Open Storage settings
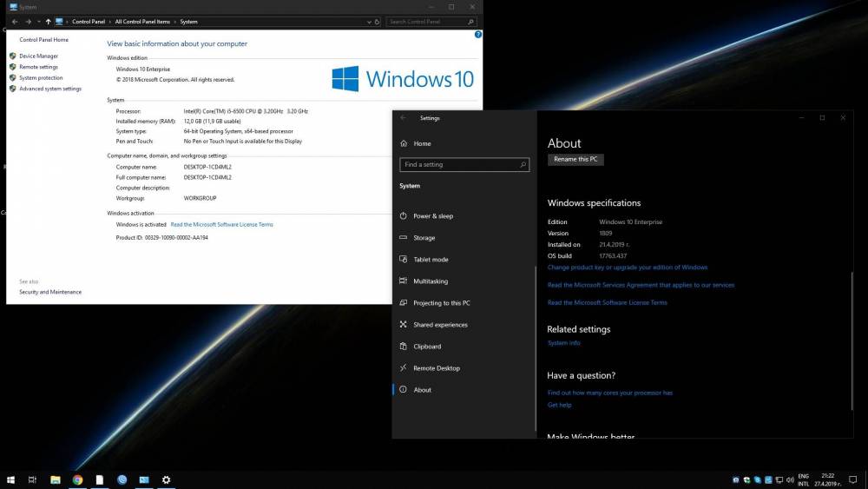868x489 pixels. pyautogui.click(x=424, y=238)
